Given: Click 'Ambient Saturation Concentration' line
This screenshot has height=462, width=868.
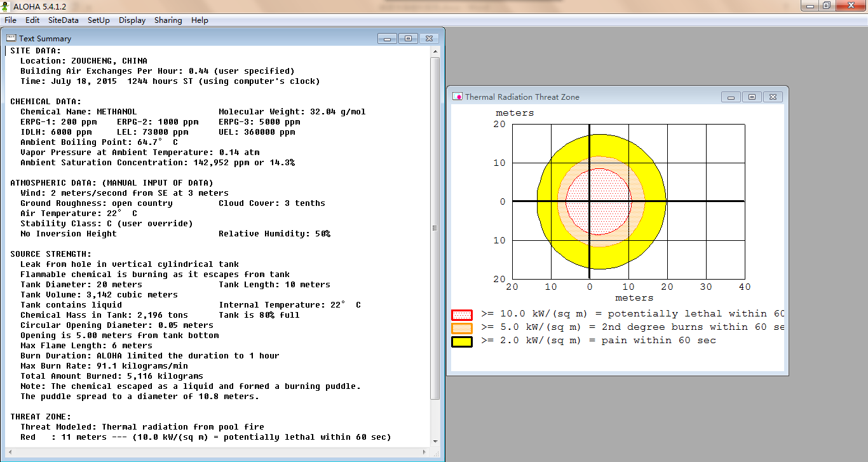Looking at the screenshot, I should pos(158,163).
